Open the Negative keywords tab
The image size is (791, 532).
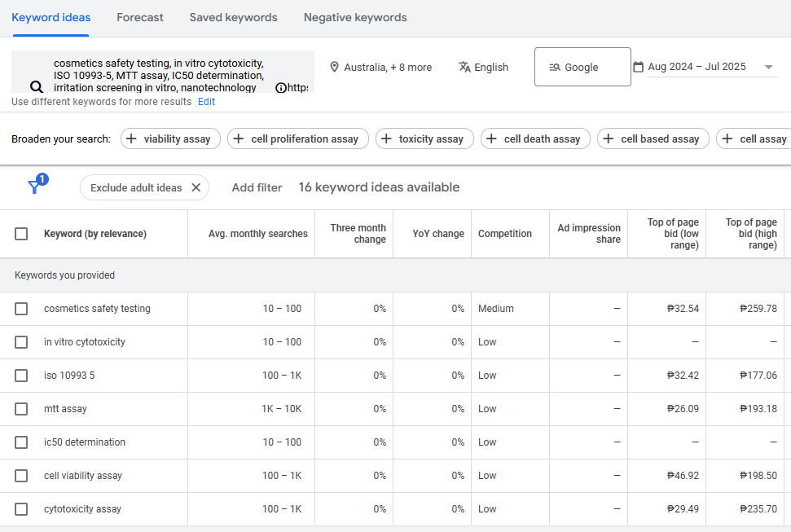355,17
